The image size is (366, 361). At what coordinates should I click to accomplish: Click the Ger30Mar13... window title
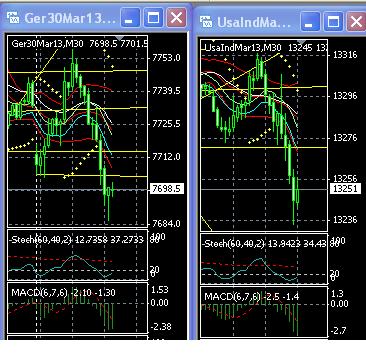(x=70, y=18)
